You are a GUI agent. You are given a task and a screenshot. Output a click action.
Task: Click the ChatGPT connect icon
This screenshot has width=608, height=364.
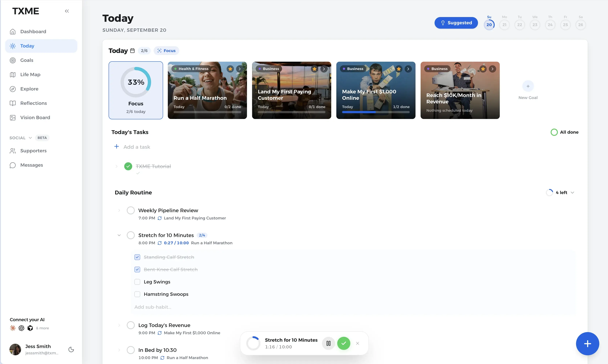click(21, 328)
